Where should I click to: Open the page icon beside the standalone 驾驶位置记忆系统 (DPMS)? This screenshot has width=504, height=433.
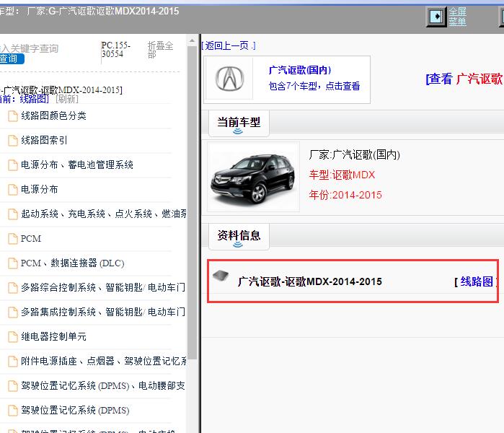click(x=13, y=411)
